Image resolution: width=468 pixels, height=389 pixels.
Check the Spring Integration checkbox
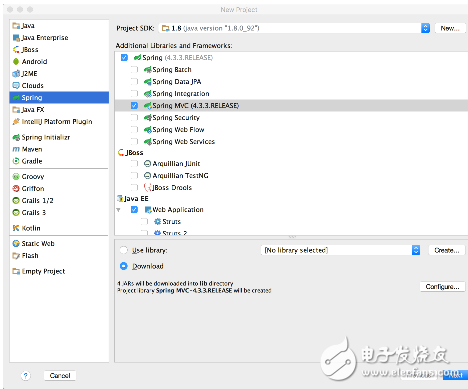tap(134, 94)
